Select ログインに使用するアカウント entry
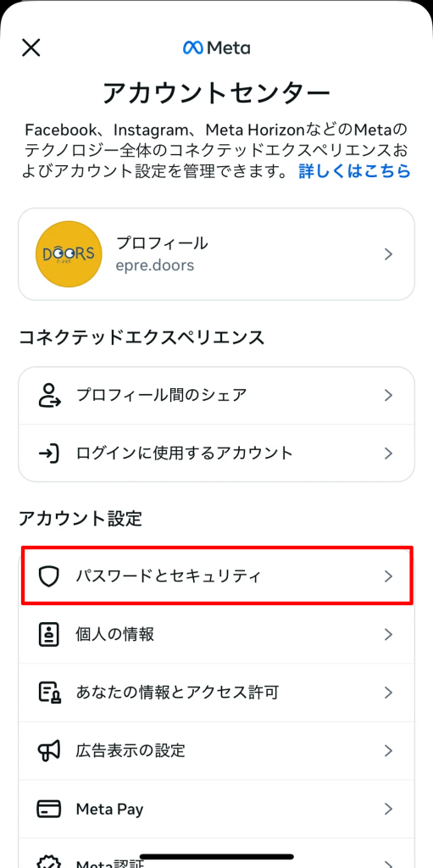 [217, 453]
